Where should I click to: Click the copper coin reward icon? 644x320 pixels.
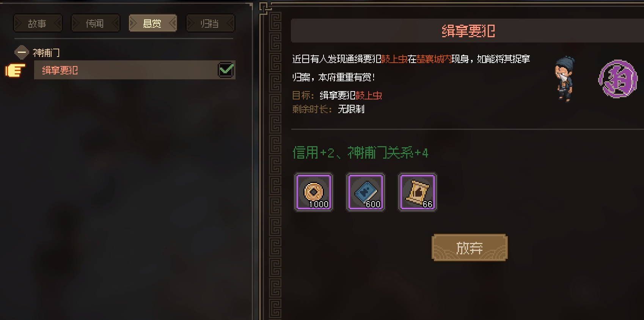[x=314, y=192]
